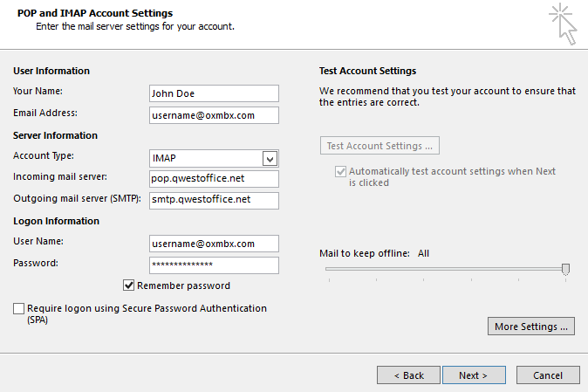Click the POP and IMAP Account Settings heading

(x=95, y=13)
